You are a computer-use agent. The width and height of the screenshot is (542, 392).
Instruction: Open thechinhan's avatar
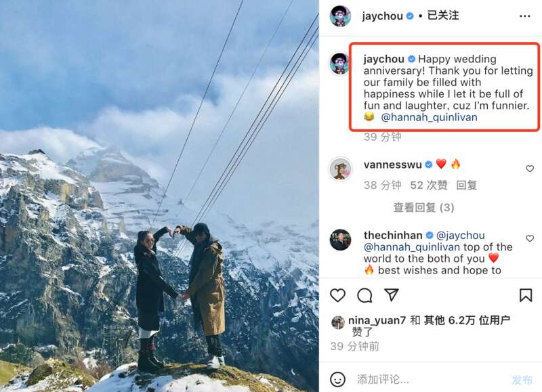coord(341,240)
